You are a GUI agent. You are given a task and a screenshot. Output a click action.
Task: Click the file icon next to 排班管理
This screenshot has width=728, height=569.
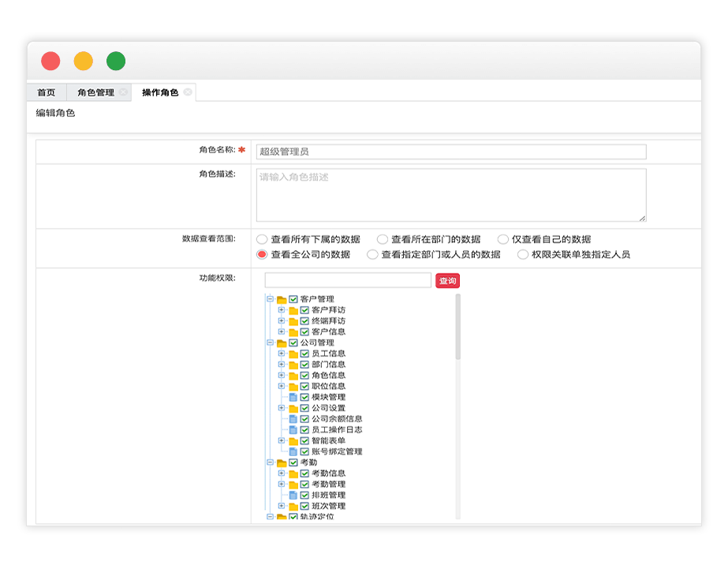click(293, 496)
